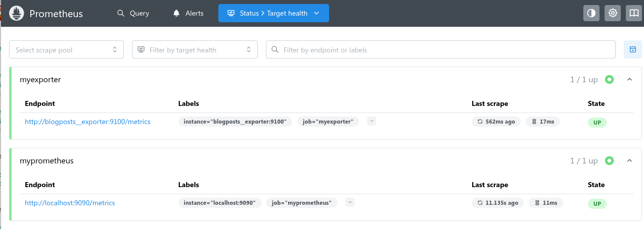Click the monitor icon in target health filter
The height and width of the screenshot is (229, 644).
pyautogui.click(x=141, y=49)
